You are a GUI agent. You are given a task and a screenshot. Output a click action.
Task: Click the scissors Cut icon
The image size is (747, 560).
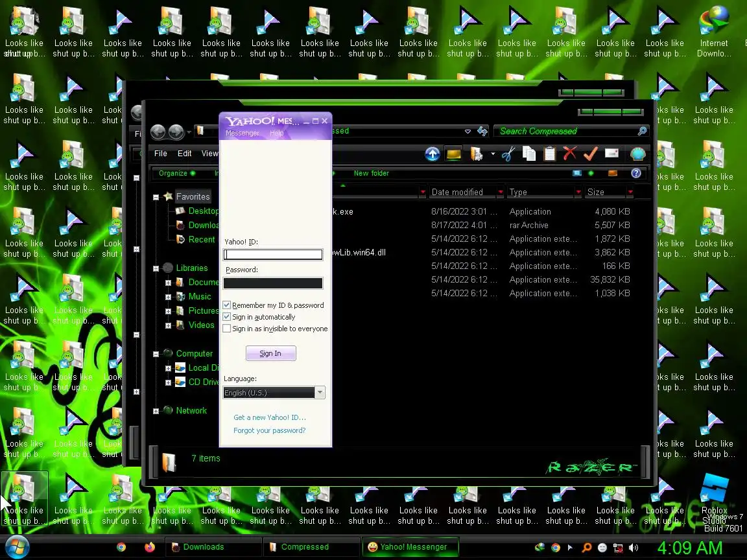[508, 154]
